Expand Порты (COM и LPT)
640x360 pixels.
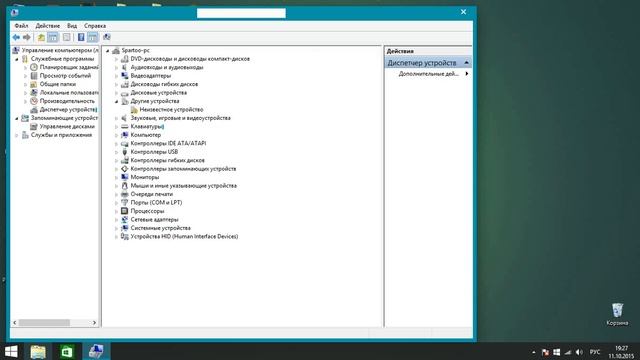[116, 202]
